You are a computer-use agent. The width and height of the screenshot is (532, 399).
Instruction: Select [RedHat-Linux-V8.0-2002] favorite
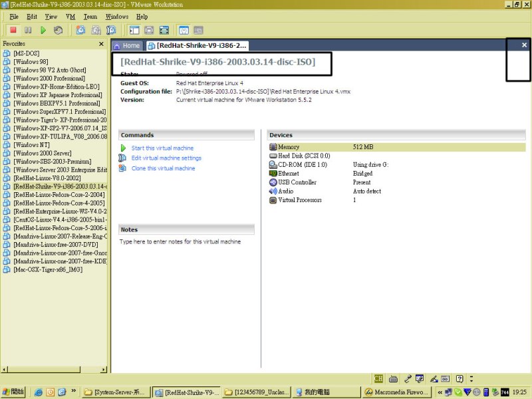click(x=47, y=178)
